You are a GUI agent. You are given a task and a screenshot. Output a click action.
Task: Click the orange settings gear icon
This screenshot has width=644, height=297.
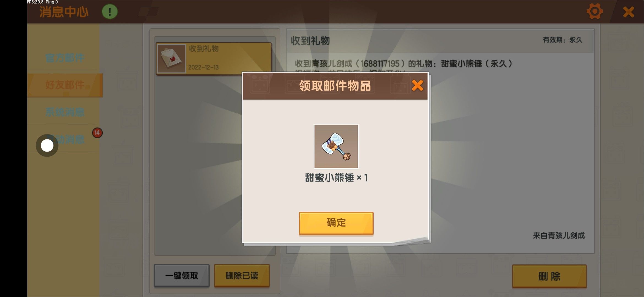point(594,12)
